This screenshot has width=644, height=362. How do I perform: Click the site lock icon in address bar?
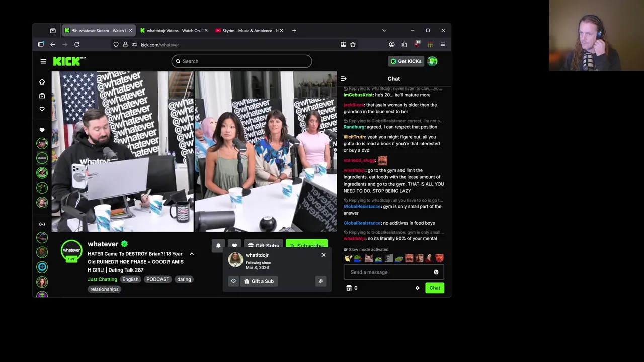click(125, 45)
